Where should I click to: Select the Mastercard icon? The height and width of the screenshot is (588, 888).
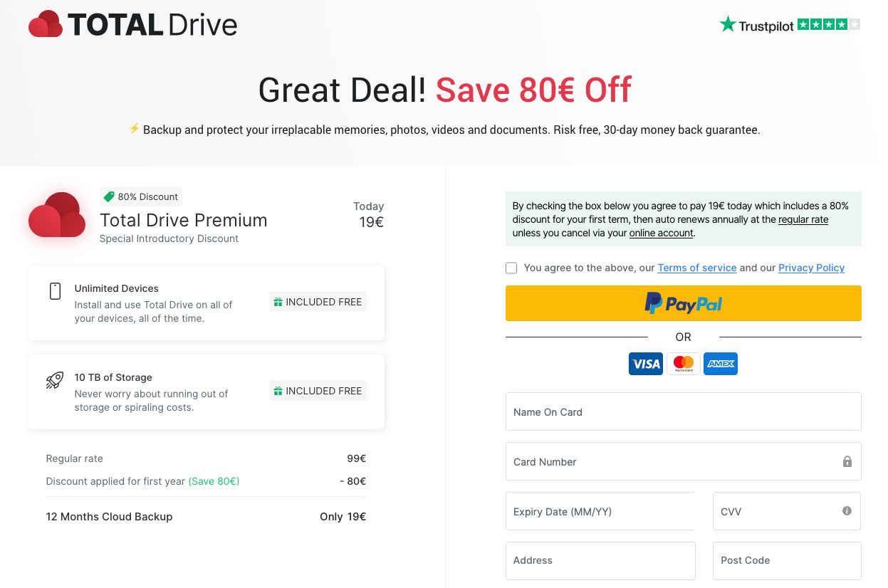pyautogui.click(x=684, y=364)
